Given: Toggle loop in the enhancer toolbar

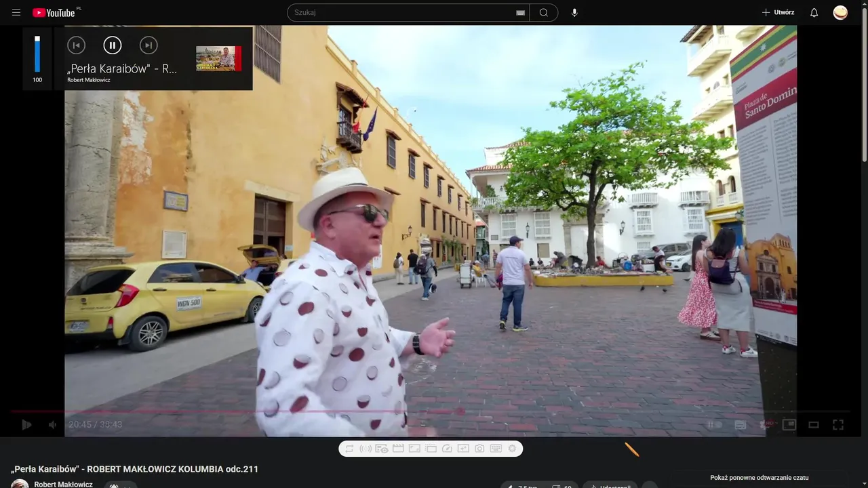Looking at the screenshot, I should tap(349, 449).
